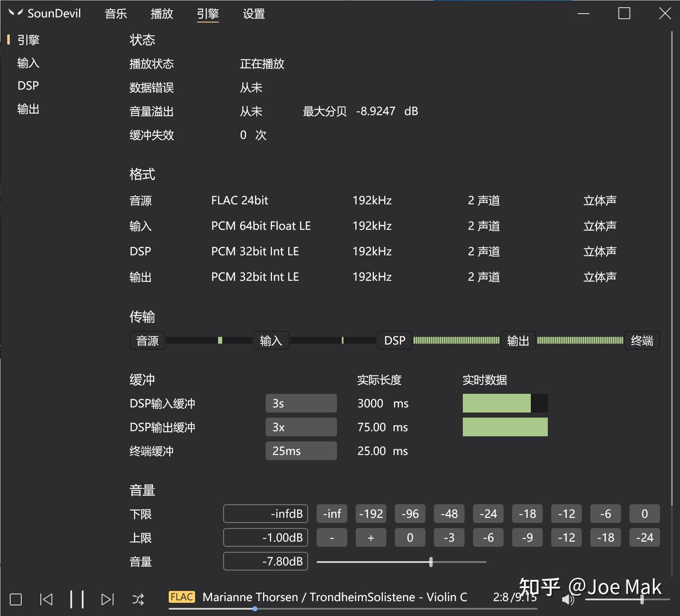The height and width of the screenshot is (616, 680).
Task: Set upper limit to -6 preset
Action: coord(488,537)
